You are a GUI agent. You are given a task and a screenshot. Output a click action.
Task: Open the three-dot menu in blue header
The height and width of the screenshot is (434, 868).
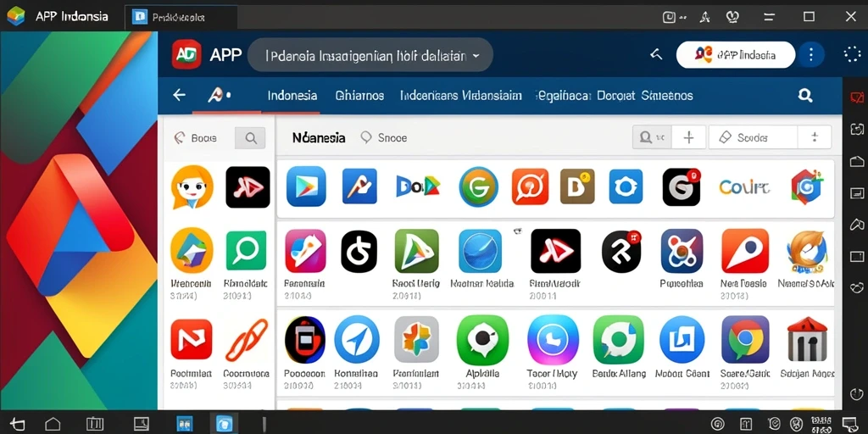(x=811, y=54)
